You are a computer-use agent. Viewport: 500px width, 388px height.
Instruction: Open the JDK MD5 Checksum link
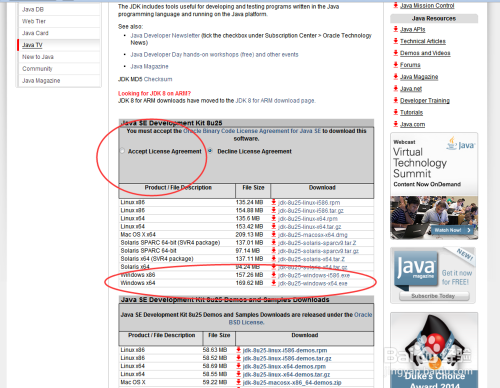[158, 79]
